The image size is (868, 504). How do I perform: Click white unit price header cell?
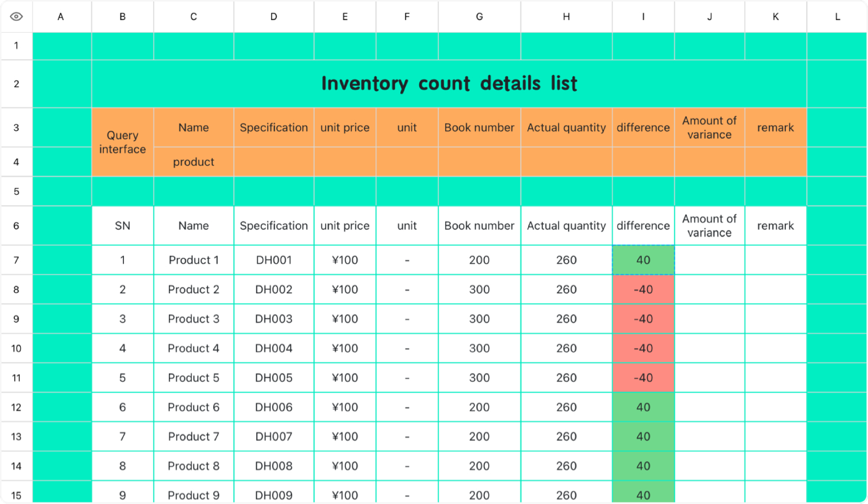click(x=345, y=226)
